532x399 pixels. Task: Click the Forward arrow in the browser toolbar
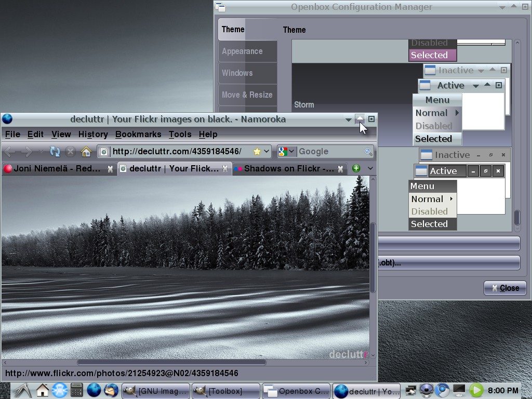click(x=26, y=151)
